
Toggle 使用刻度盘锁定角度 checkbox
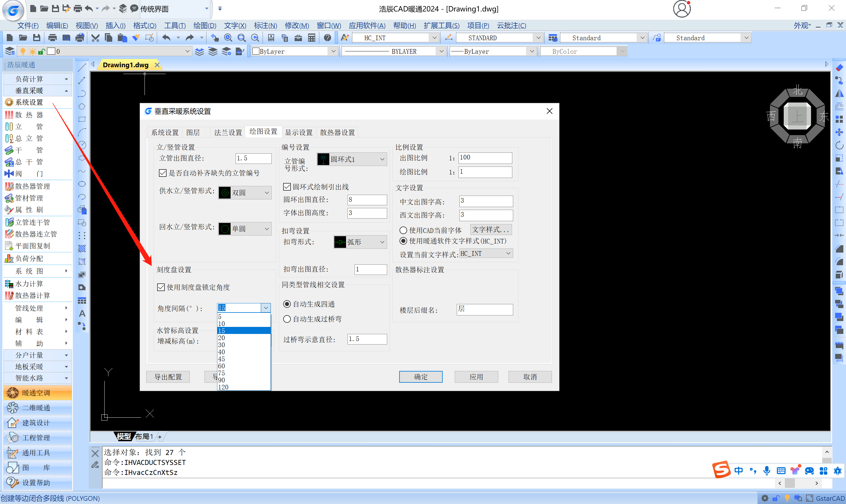(161, 287)
